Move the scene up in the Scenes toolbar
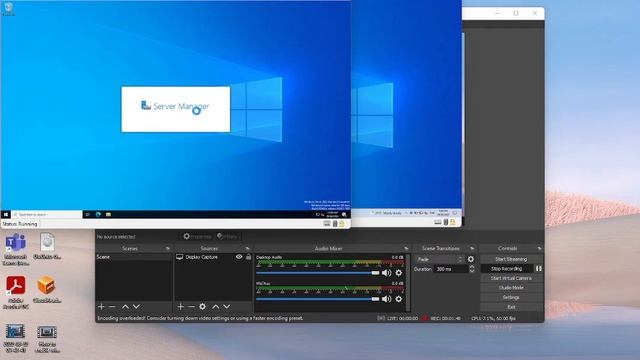Viewport: 640px width, 360px height. click(125, 306)
